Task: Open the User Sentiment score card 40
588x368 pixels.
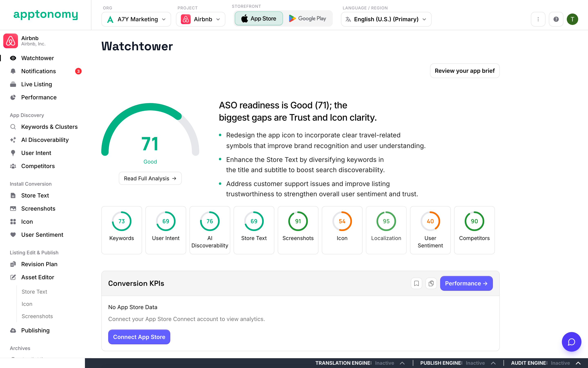Action: pyautogui.click(x=430, y=230)
